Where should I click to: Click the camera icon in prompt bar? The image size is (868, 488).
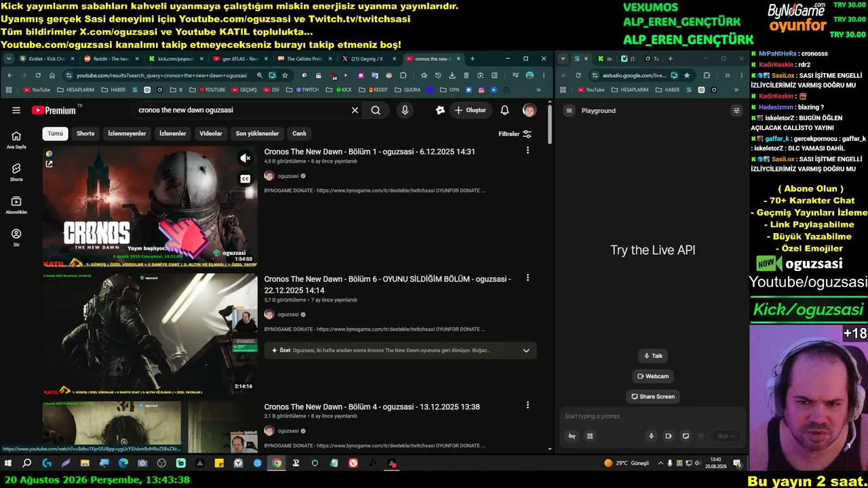[x=668, y=436]
